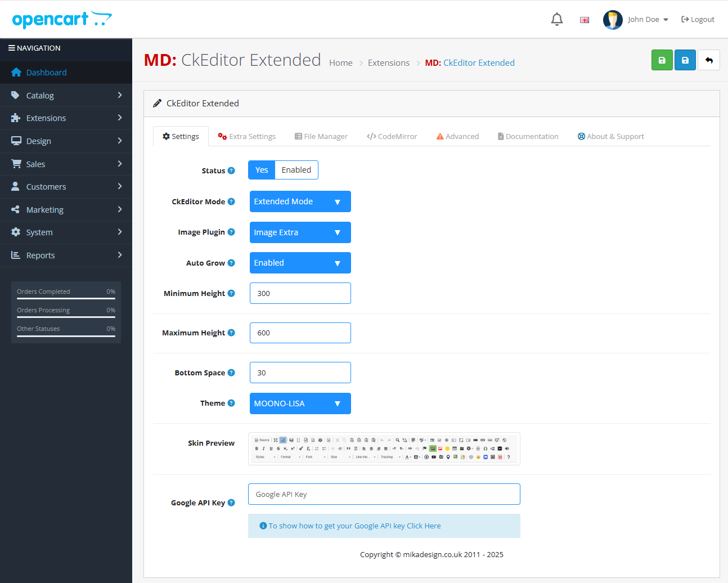Expand the Extensions menu chevron
The image size is (728, 583).
120,118
